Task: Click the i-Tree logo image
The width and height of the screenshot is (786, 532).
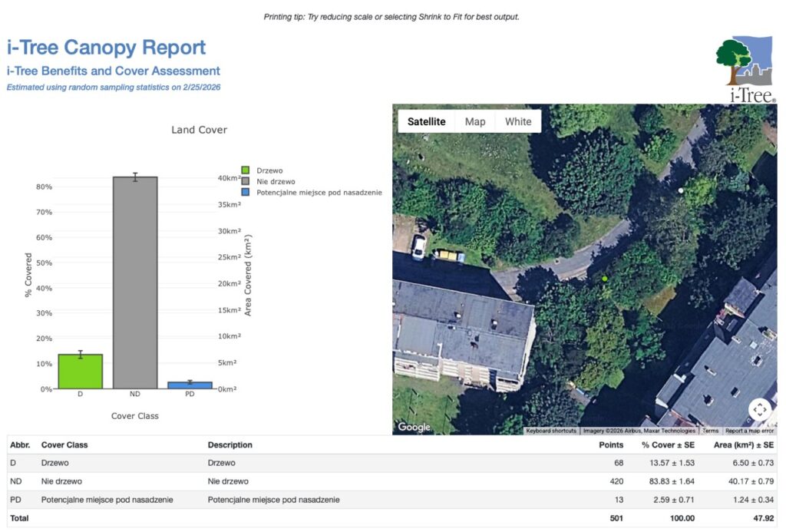Action: tap(745, 69)
